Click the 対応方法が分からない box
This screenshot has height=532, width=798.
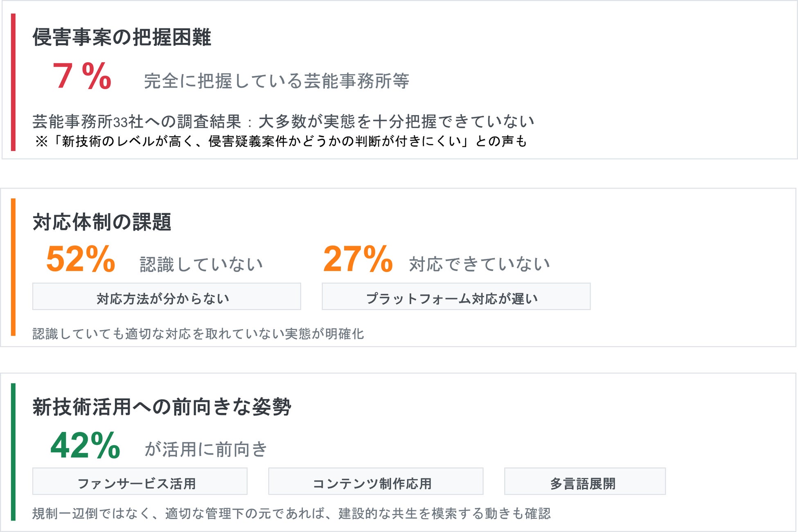point(167,297)
